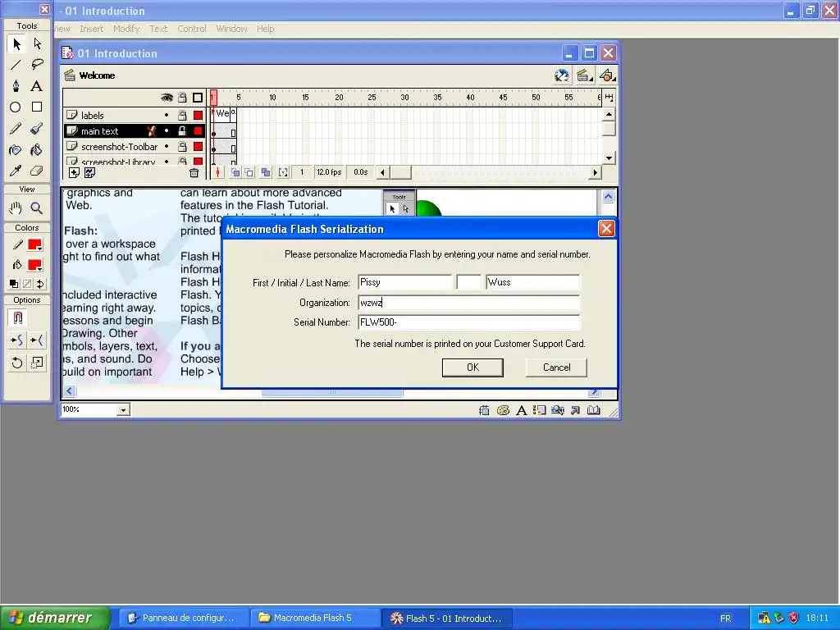Toggle Lock All Layers padlock header
The image size is (840, 630).
(182, 98)
